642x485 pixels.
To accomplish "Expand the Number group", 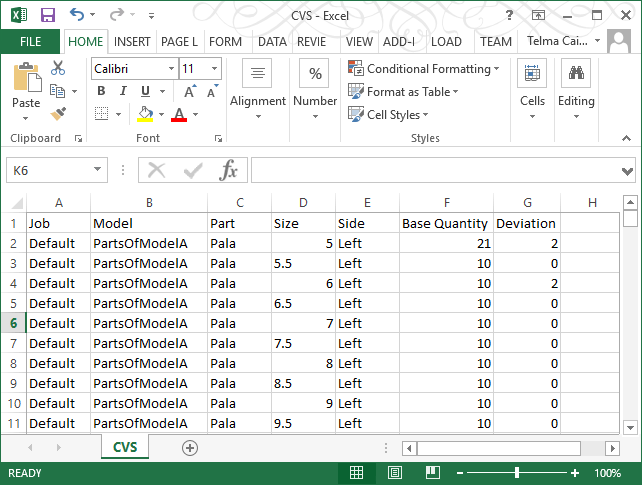I will pos(315,90).
